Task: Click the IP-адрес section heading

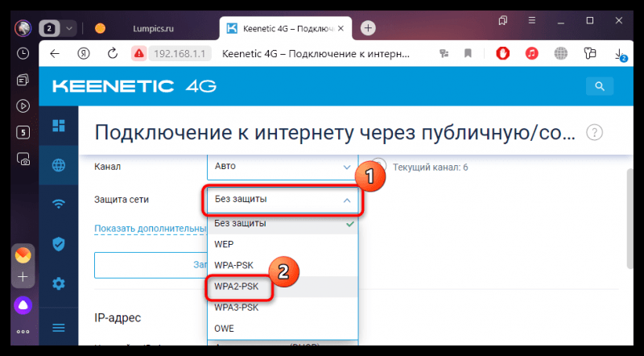Action: 118,318
